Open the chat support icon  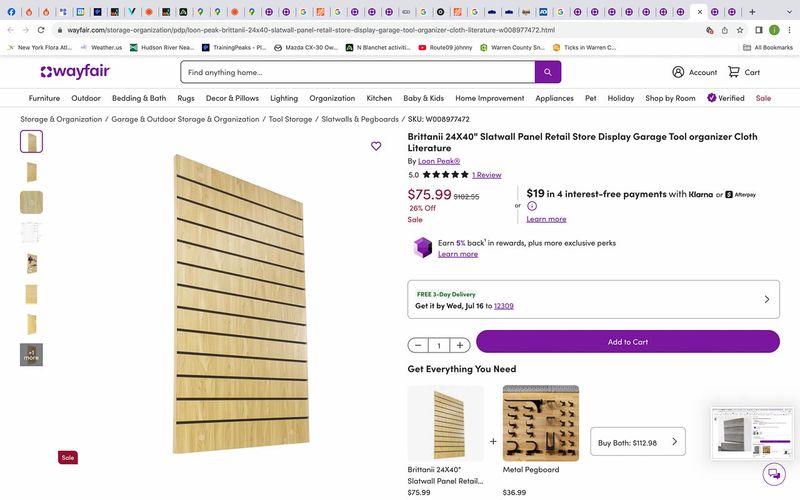coord(773,474)
